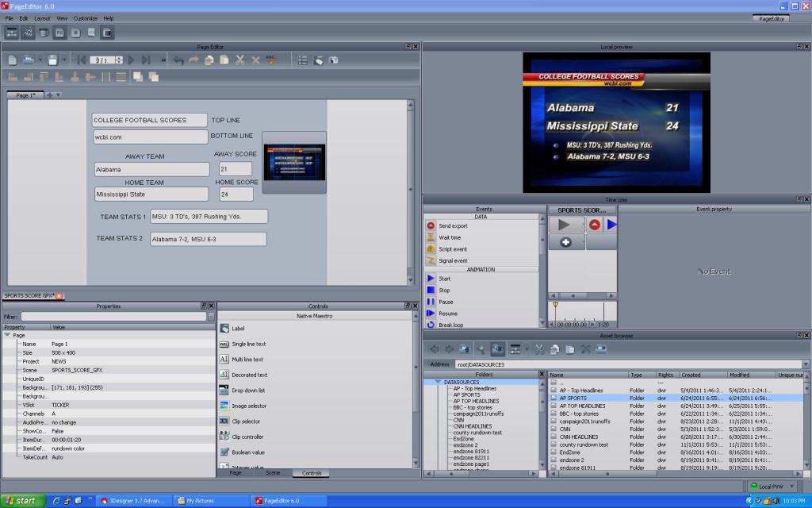This screenshot has height=508, width=812.
Task: Select the Boolean value control
Action: click(x=248, y=452)
